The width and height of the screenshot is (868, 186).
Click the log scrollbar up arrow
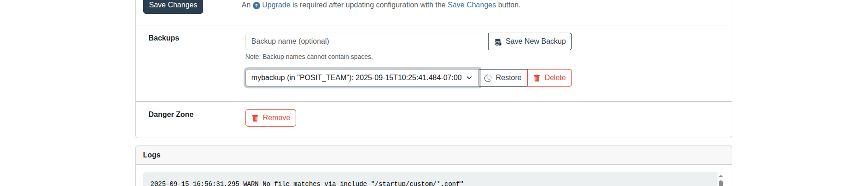[x=721, y=176]
